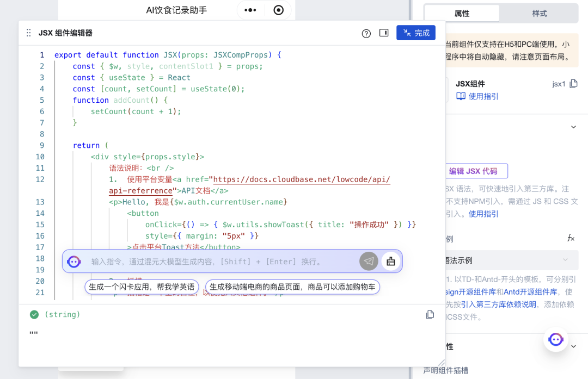Open the 语法示例 dropdown
This screenshot has width=588, height=379.
(x=511, y=260)
